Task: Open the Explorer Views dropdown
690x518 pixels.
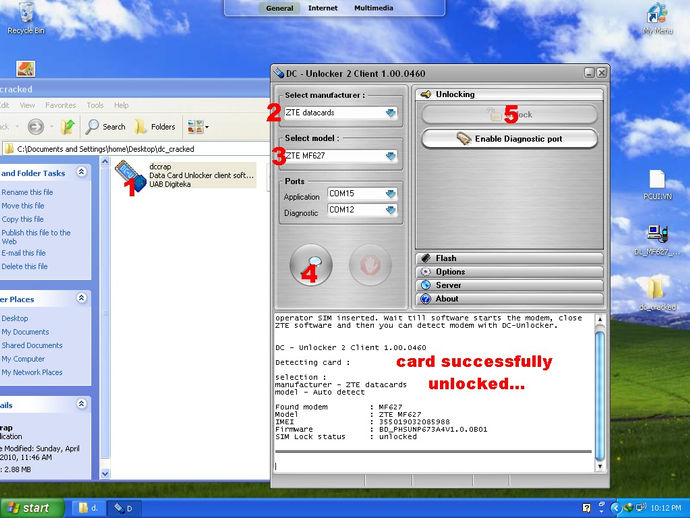Action: pos(198,127)
